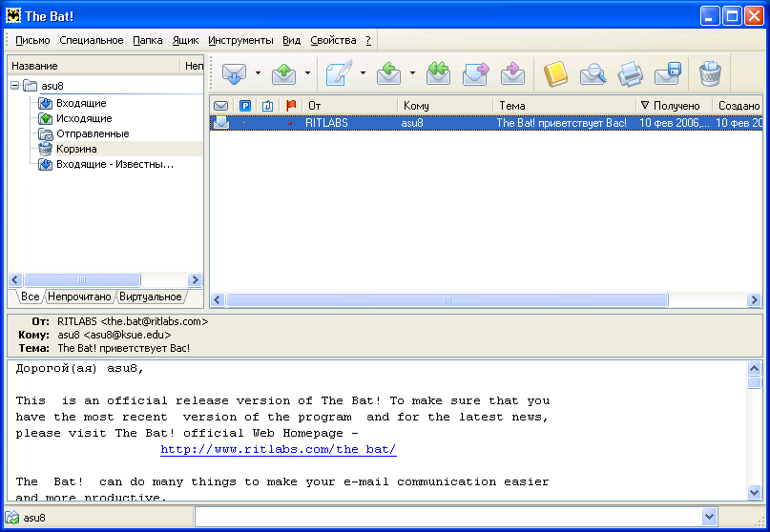Collapse the asu8 account tree node
This screenshot has width=770, height=532.
(14, 86)
